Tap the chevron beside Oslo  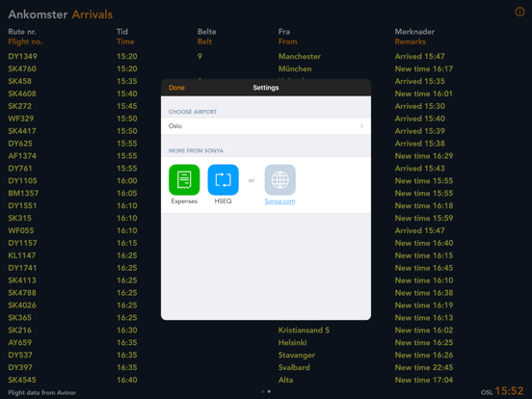361,126
